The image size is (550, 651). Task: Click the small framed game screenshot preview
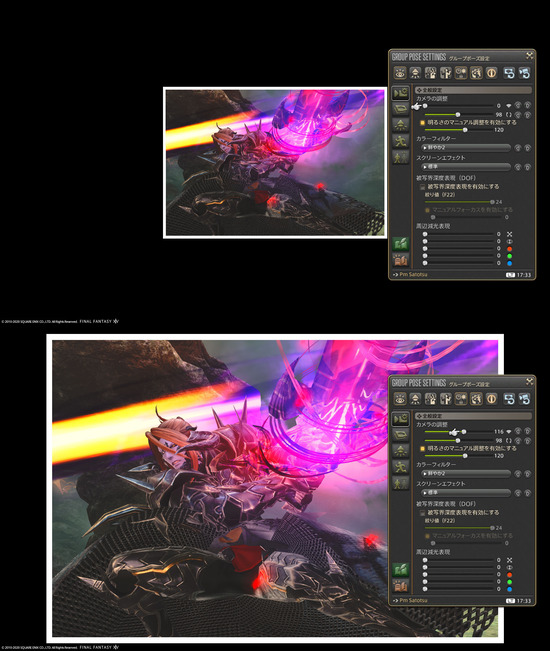275,163
